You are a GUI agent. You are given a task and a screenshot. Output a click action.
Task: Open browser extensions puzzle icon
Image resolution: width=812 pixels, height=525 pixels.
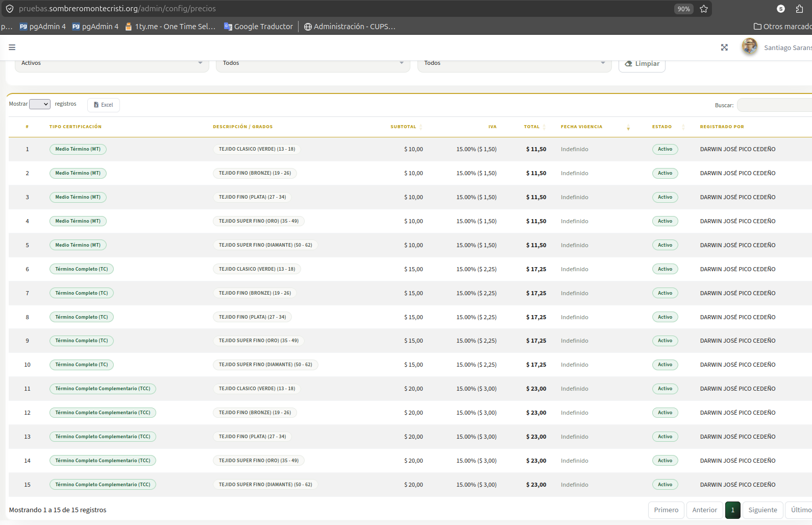coord(799,9)
